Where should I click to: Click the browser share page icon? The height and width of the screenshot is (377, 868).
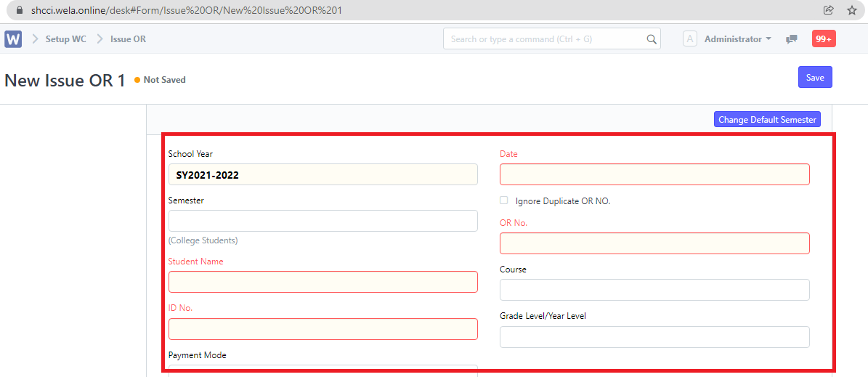[x=829, y=10]
